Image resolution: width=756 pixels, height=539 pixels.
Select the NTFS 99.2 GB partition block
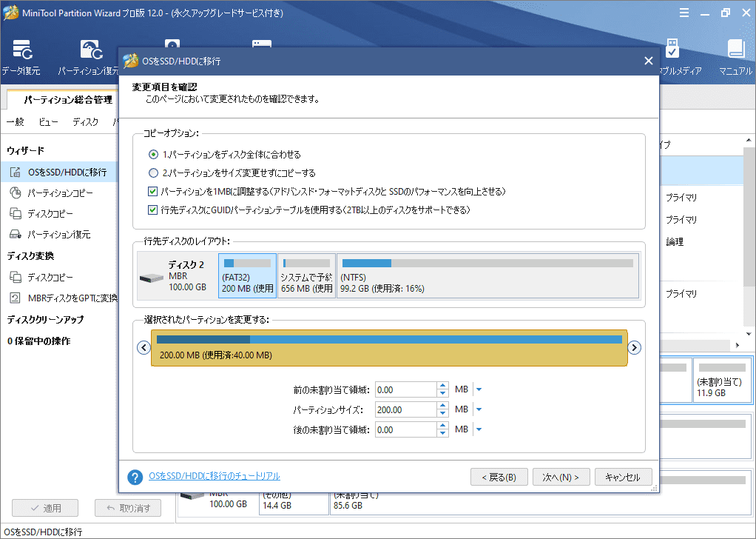pyautogui.click(x=488, y=276)
